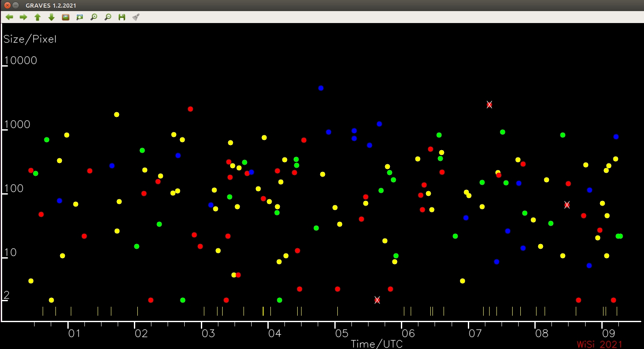The height and width of the screenshot is (349, 644).
Task: Close the GRAVES window
Action: tap(7, 6)
